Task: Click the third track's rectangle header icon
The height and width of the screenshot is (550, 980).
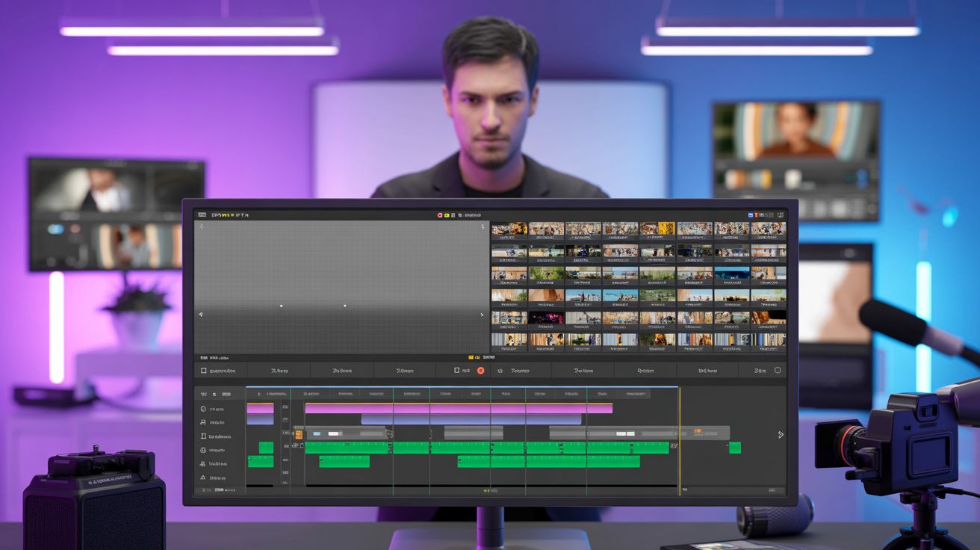Action: pos(203,436)
